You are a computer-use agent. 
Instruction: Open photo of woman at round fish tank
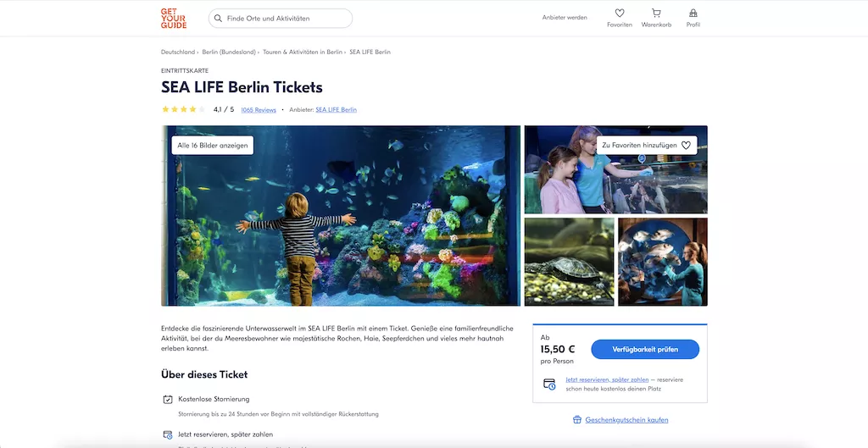(x=663, y=262)
